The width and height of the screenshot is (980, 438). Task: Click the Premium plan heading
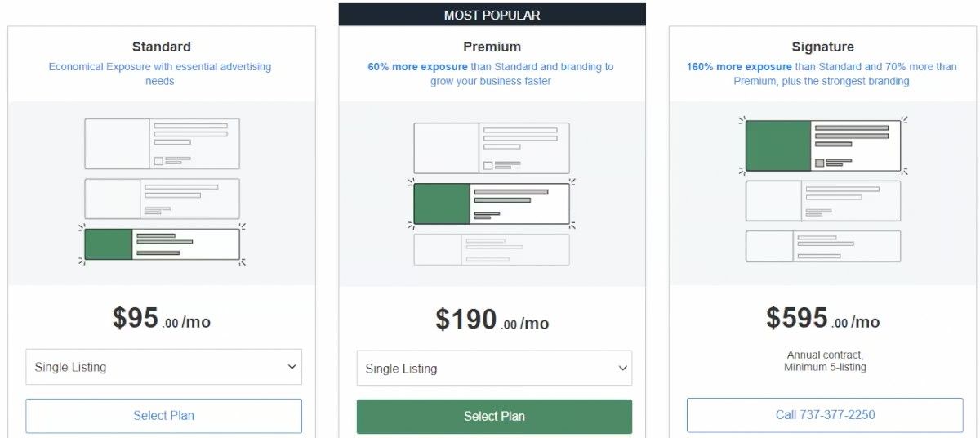pos(492,47)
